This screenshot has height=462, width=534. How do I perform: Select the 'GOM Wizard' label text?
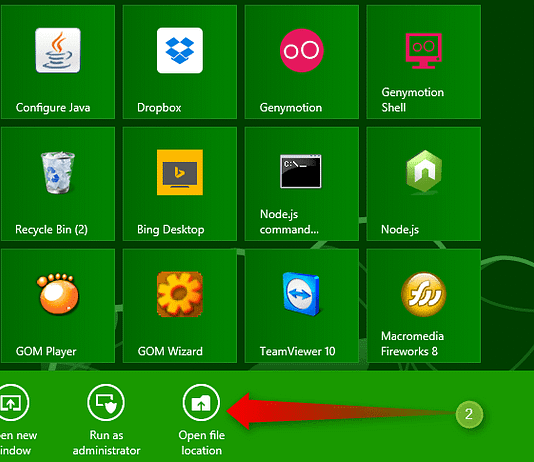click(x=170, y=351)
